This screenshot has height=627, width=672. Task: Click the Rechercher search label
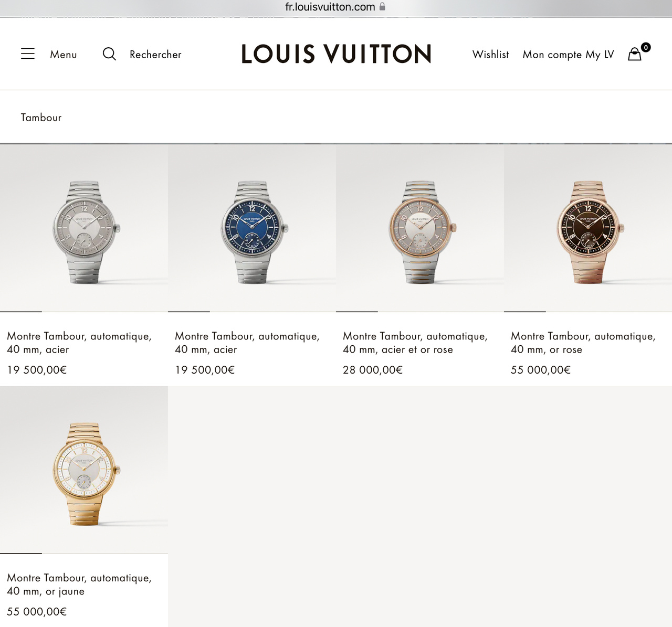point(155,55)
